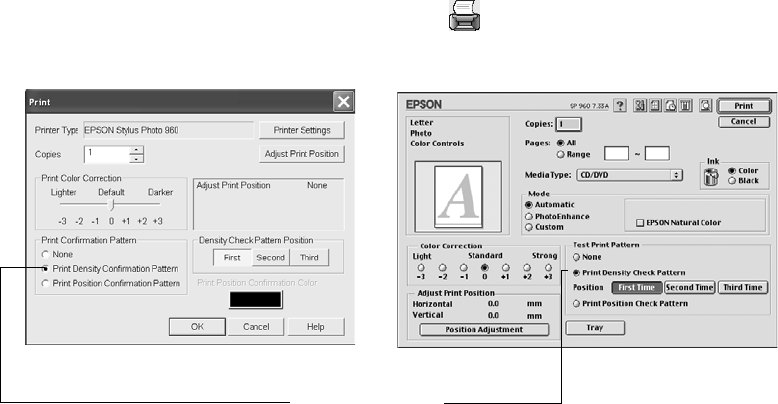Click the black Print Position Confirmation Color swatch
Viewport: 778px width, 404px height.
tap(256, 300)
